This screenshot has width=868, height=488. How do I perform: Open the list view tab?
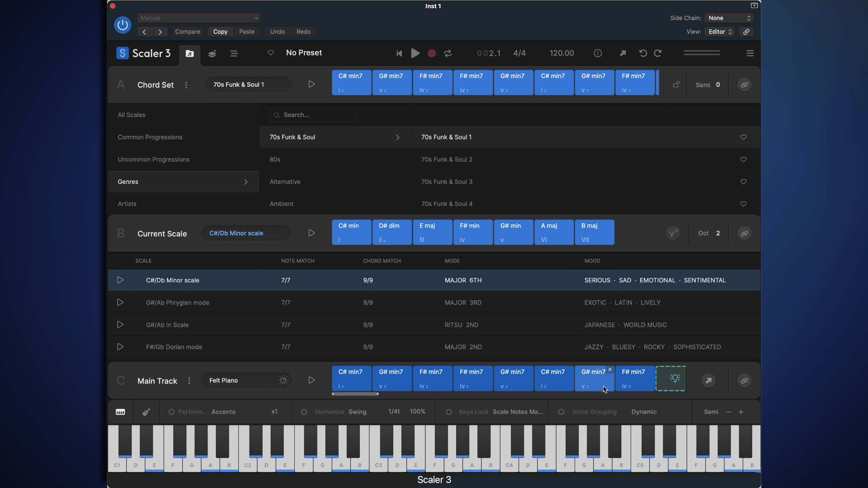pyautogui.click(x=234, y=53)
